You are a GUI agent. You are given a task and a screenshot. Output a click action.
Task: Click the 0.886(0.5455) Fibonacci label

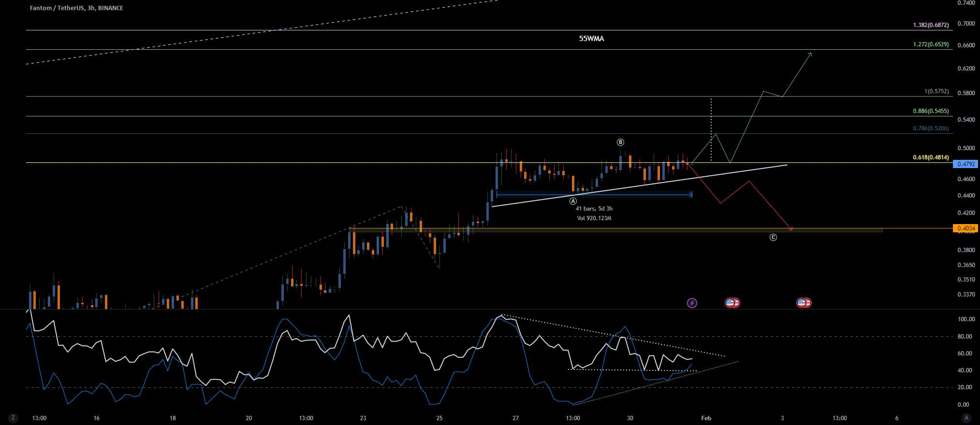[931, 111]
